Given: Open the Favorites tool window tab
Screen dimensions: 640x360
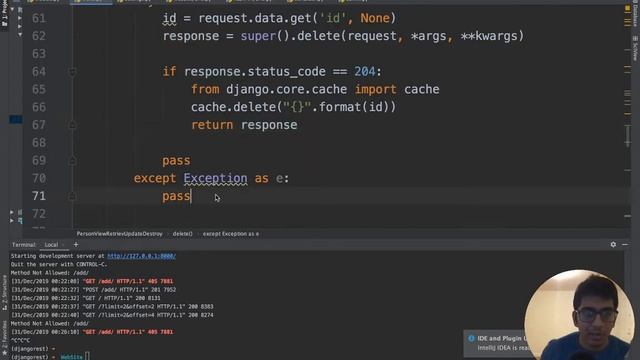Looking at the screenshot, I should (4, 338).
